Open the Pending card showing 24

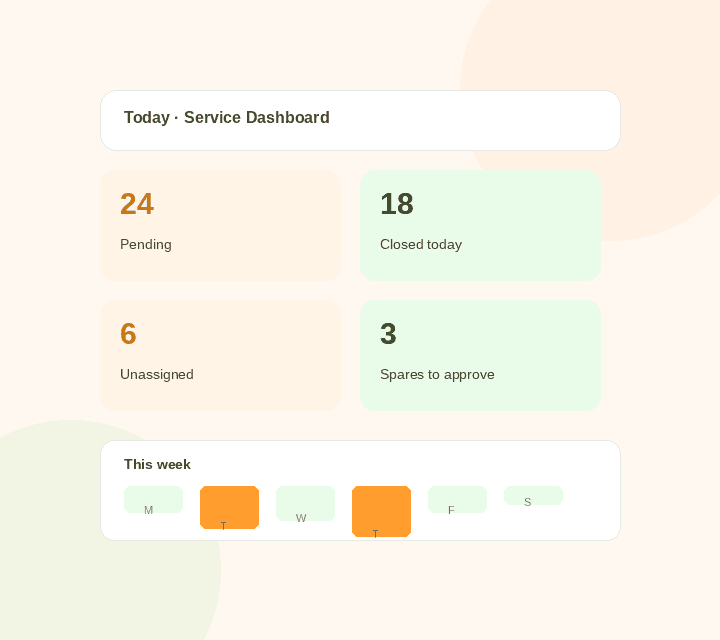pos(220,225)
